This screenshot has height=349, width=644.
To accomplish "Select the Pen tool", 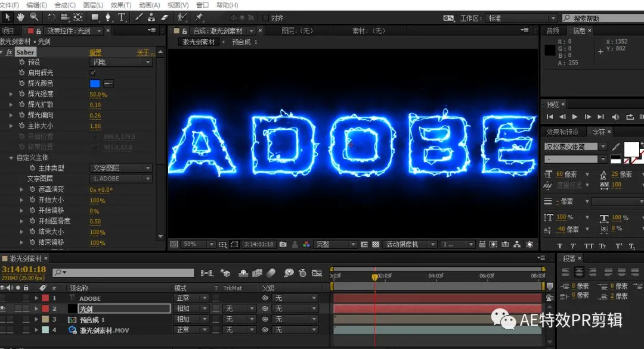I will 108,17.
